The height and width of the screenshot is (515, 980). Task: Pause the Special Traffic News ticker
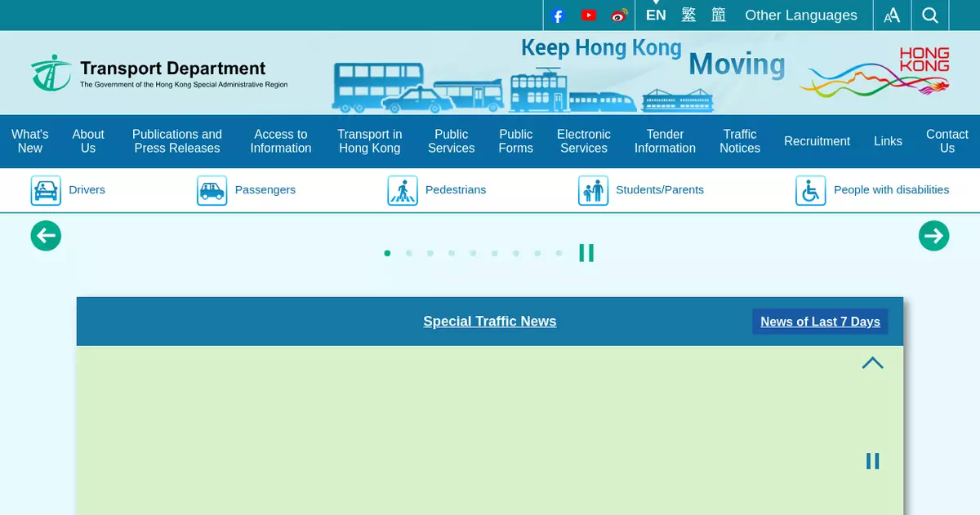point(872,461)
